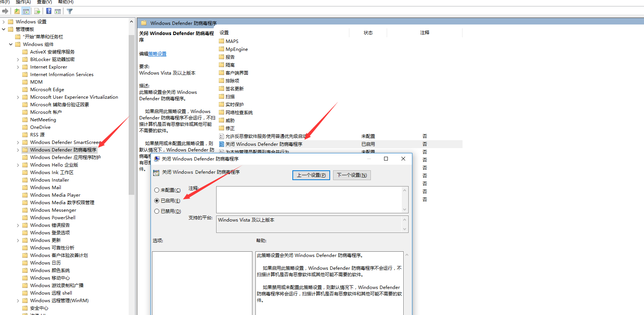Collapse the 管理模板 tree node
Viewport: 644px width, 315px height.
pyautogui.click(x=4, y=29)
